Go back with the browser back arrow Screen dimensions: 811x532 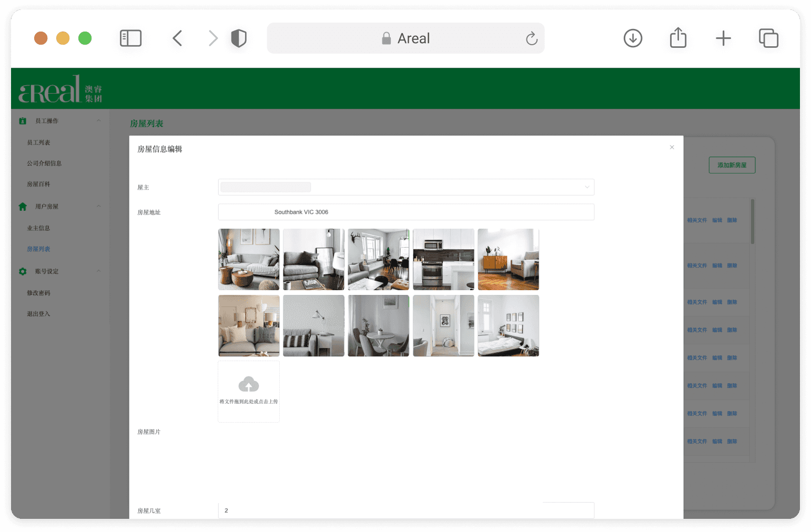click(x=177, y=38)
